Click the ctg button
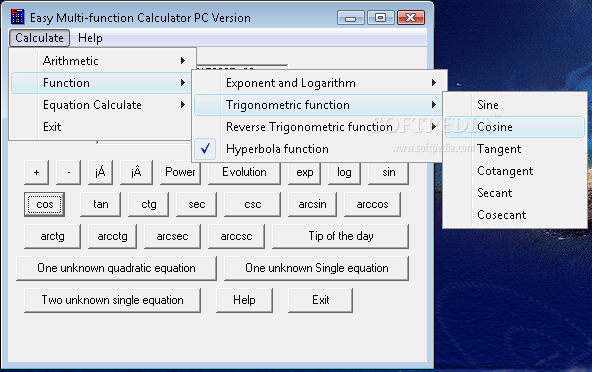The width and height of the screenshot is (592, 372). pos(148,204)
